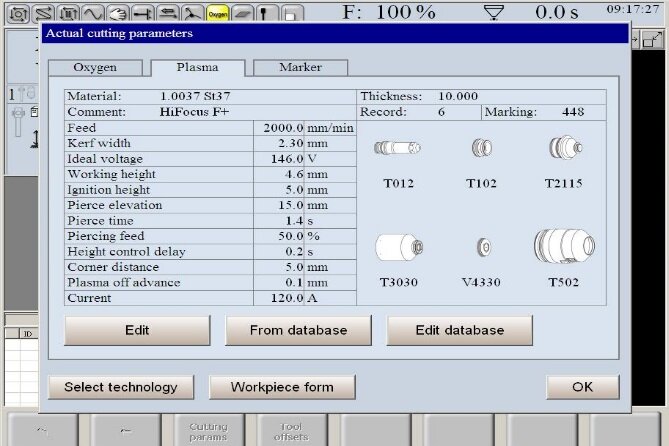Select the T102 nozzle part image

tap(481, 149)
